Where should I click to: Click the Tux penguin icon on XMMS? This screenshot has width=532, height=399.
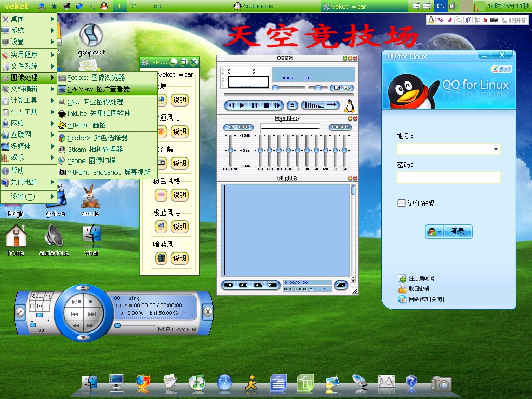tap(349, 105)
